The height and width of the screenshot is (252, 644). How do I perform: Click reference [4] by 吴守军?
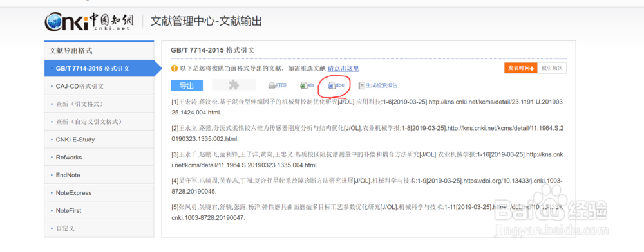(367, 186)
